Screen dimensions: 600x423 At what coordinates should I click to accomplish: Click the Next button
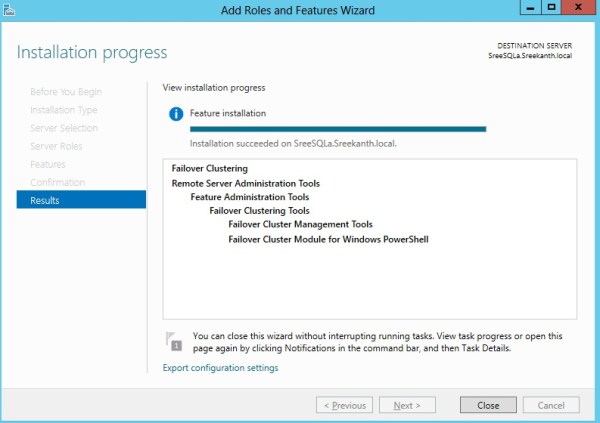pyautogui.click(x=406, y=405)
